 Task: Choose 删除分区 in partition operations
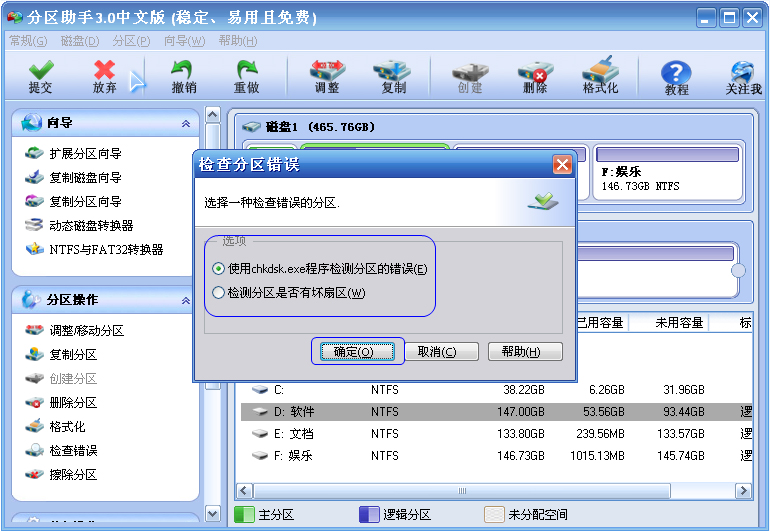click(x=61, y=403)
